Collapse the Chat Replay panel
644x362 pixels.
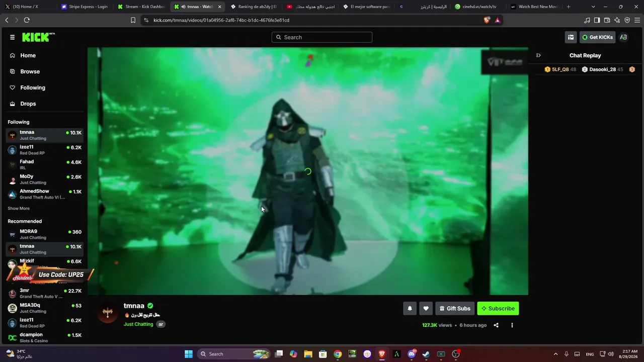pos(538,55)
